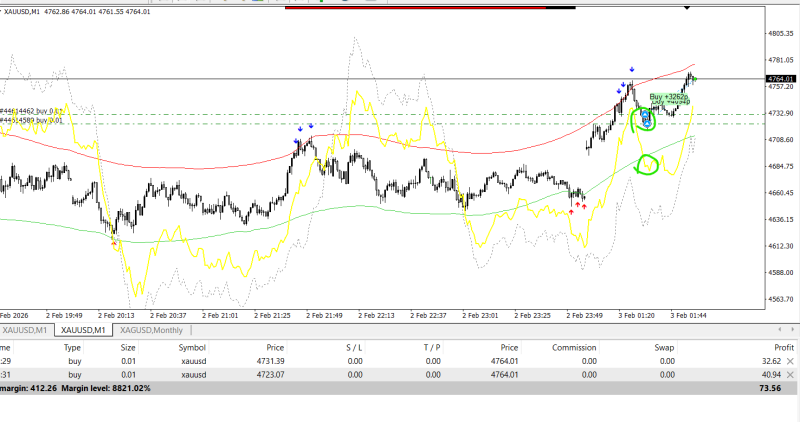Click the profit value 40.94
This screenshot has height=422, width=800.
coord(771,375)
